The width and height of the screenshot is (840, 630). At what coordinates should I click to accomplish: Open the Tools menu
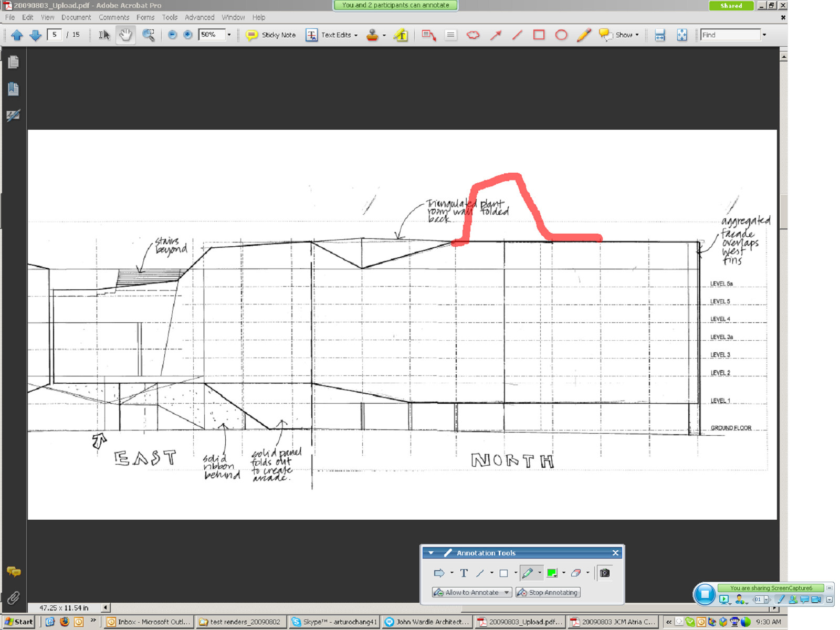click(170, 17)
